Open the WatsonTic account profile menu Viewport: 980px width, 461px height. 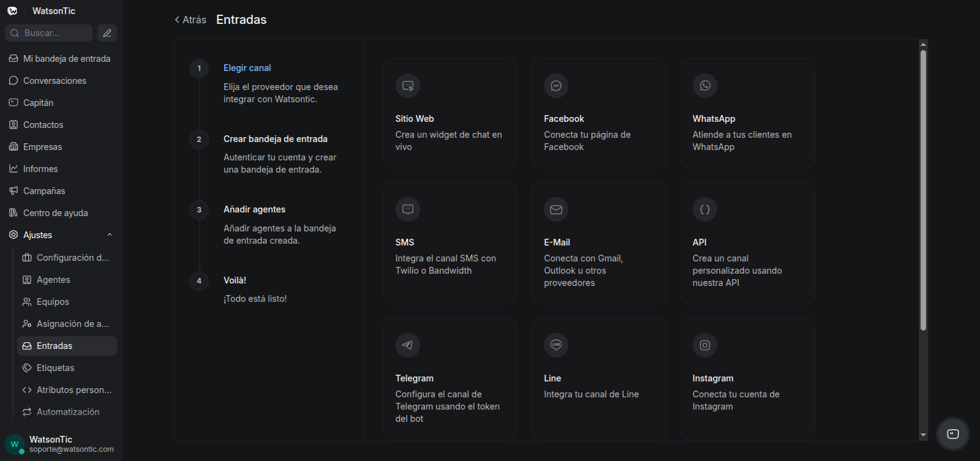pos(61,444)
